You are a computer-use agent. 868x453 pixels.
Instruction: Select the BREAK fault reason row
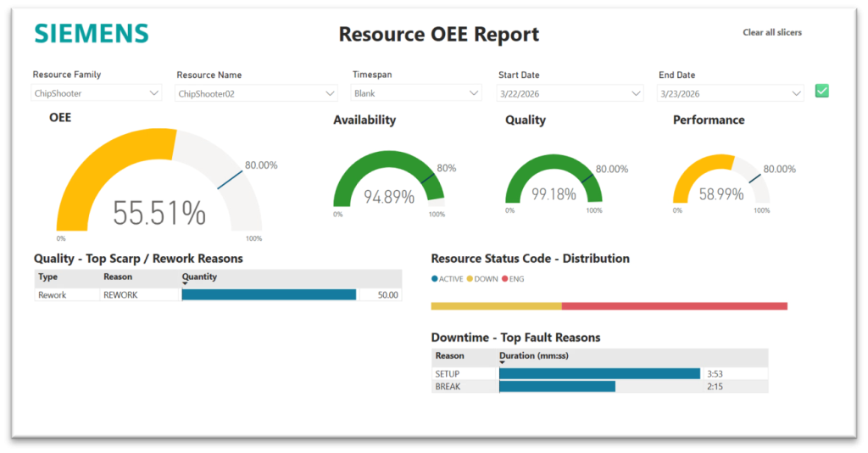click(x=599, y=387)
